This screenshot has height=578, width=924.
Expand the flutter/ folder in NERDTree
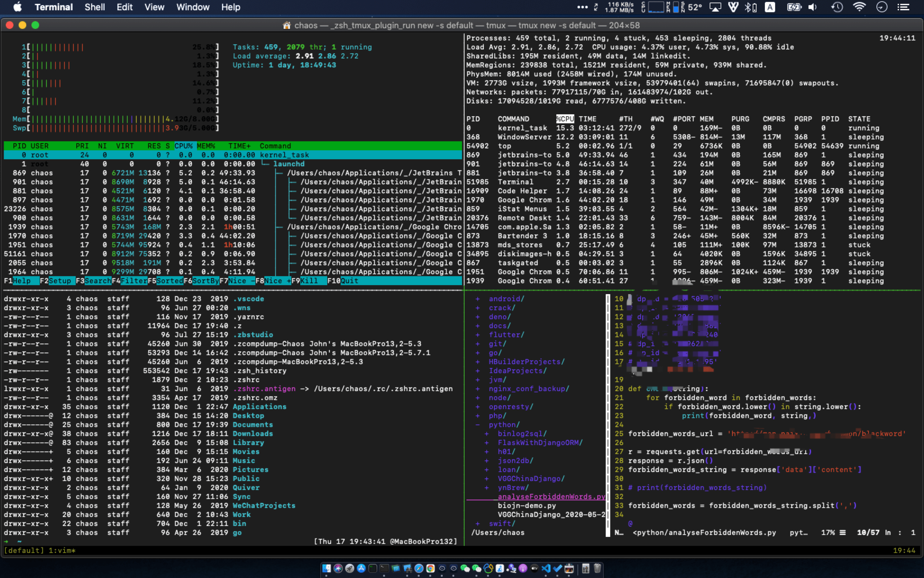pos(506,335)
